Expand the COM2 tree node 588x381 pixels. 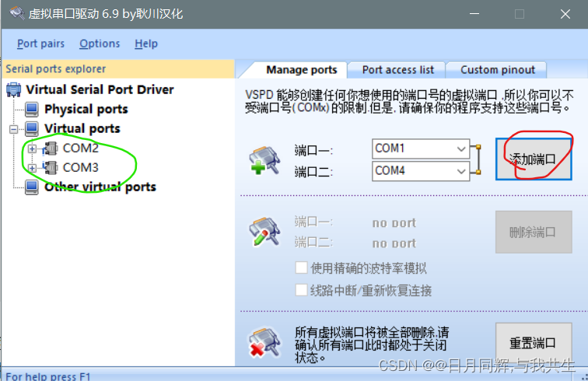[32, 149]
